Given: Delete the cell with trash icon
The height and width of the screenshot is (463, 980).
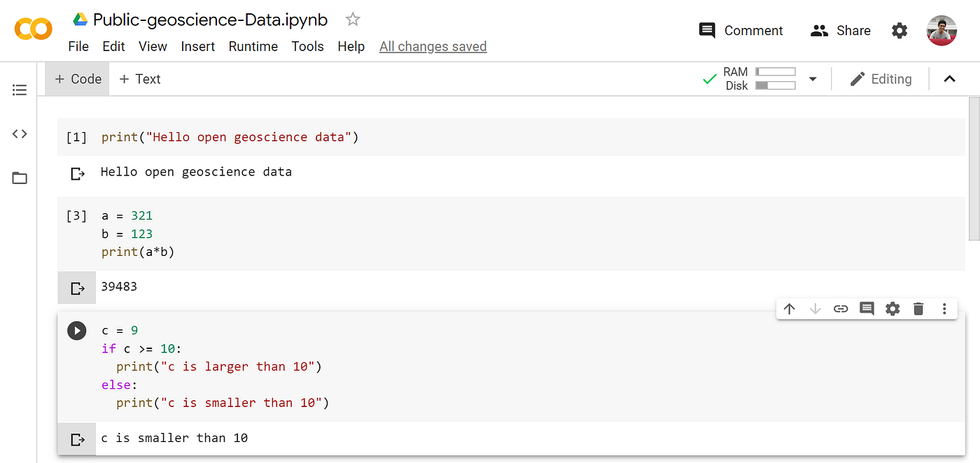Looking at the screenshot, I should 918,308.
